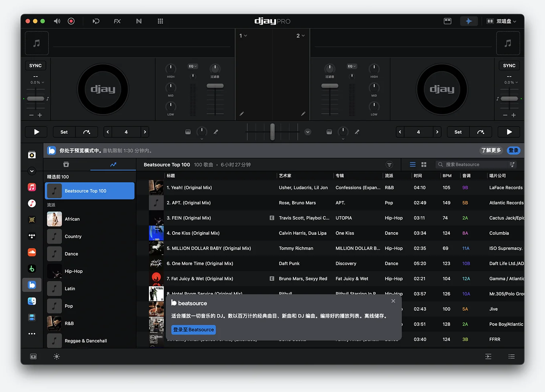Image resolution: width=545 pixels, height=392 pixels.
Task: Open the track filter icon
Action: click(x=389, y=164)
